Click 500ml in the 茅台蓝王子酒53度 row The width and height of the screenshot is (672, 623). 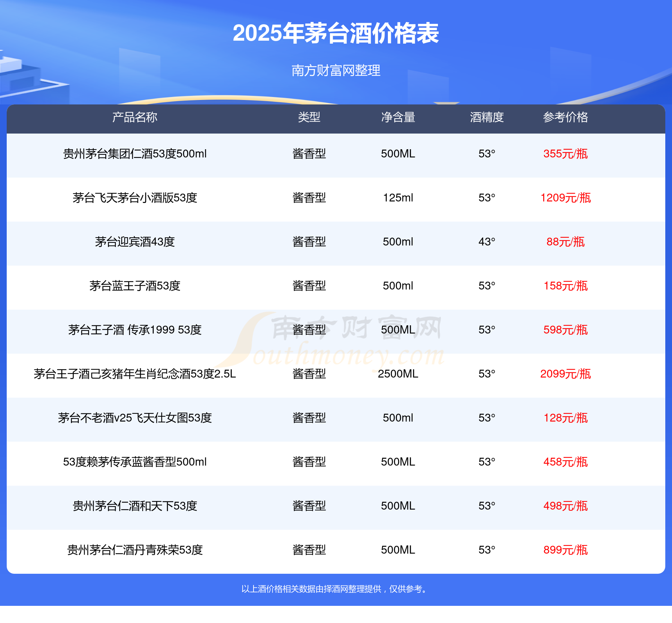pyautogui.click(x=398, y=286)
